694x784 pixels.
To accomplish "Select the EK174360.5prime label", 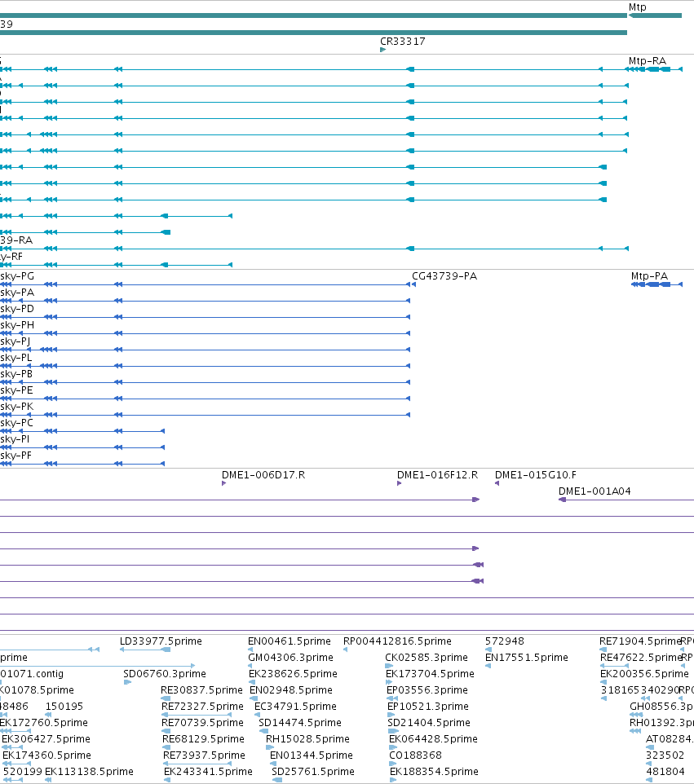I will point(47,755).
